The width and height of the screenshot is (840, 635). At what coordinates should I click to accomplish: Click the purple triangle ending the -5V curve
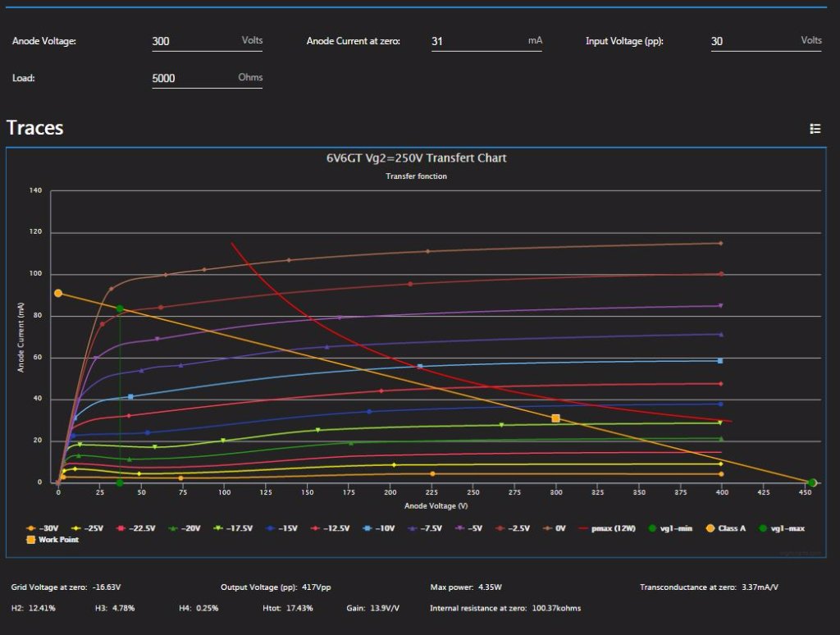tap(720, 305)
